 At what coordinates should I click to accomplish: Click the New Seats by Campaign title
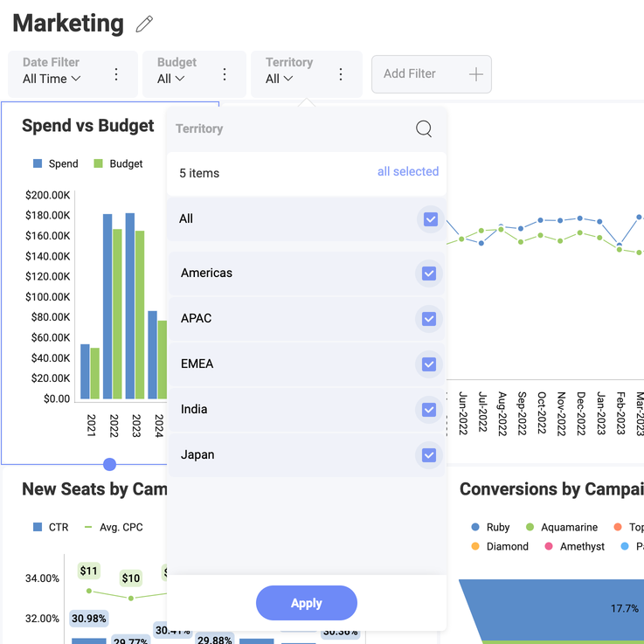click(94, 489)
